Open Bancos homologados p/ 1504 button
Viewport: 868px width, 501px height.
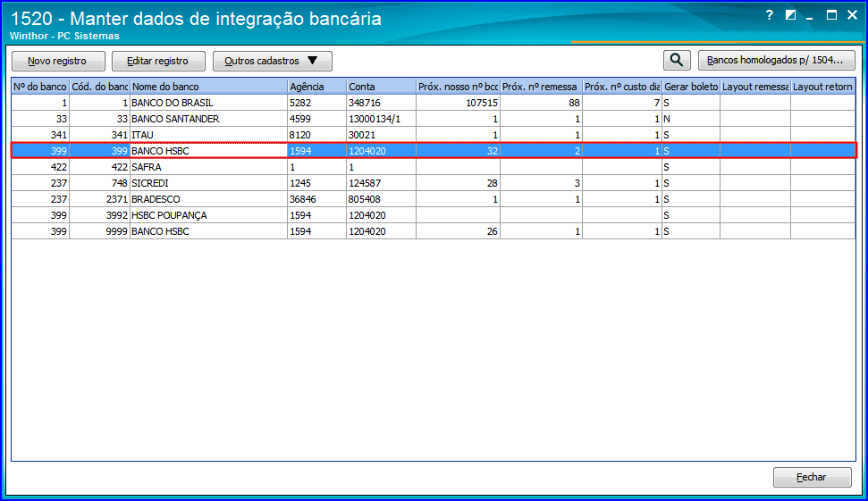point(776,60)
